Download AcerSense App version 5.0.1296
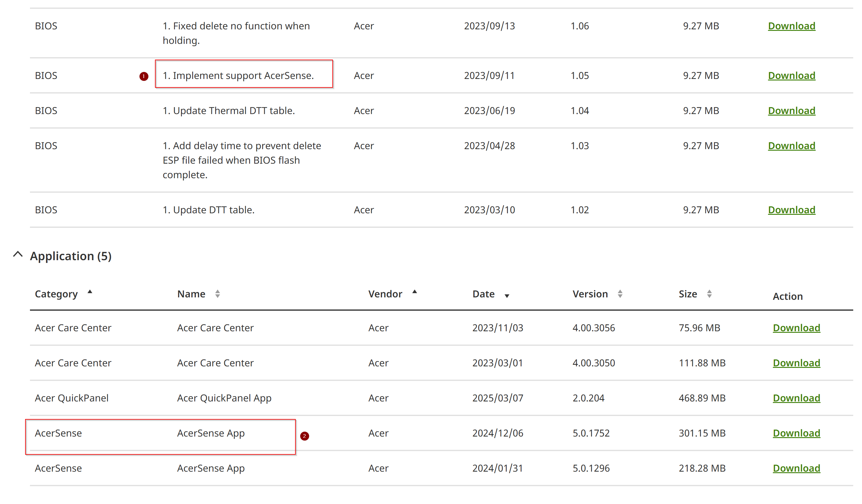Screen dimensions: 862x504 796,468
